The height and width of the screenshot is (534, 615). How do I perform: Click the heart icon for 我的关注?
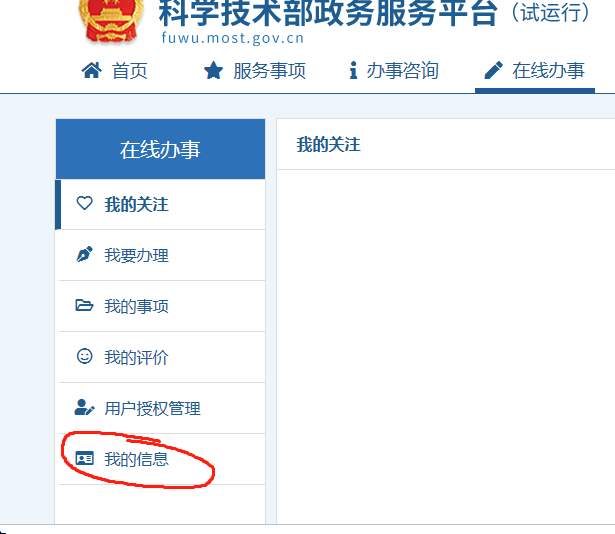coord(84,204)
